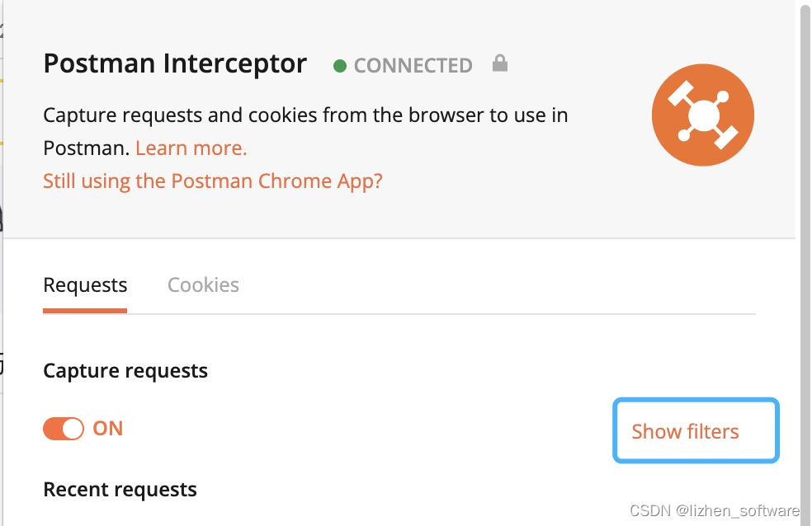
Task: Follow Still using the Postman Chrome App link
Action: pyautogui.click(x=212, y=181)
